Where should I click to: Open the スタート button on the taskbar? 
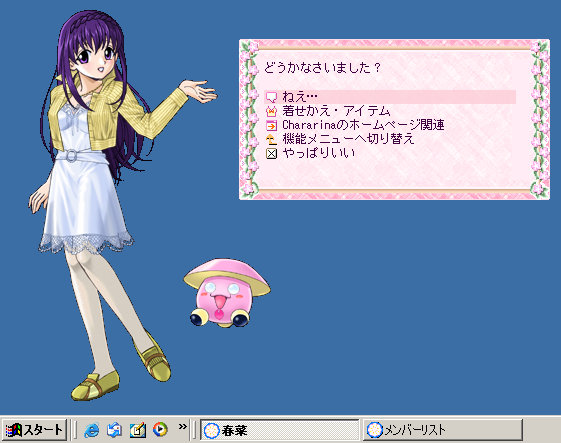pos(34,429)
